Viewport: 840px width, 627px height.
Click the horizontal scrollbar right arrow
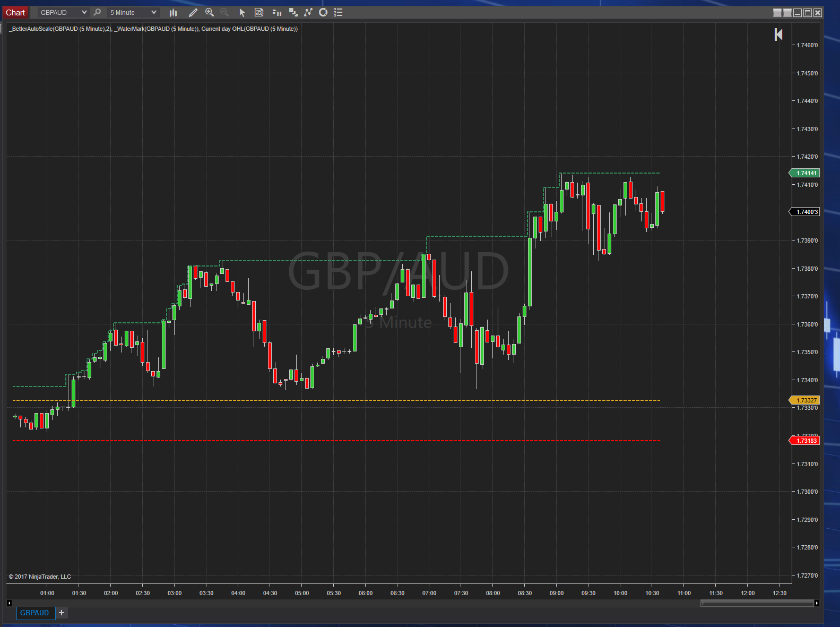click(x=817, y=603)
